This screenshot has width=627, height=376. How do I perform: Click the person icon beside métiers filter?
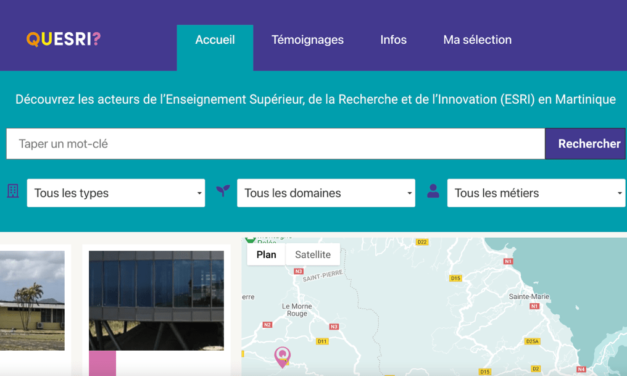pos(433,191)
